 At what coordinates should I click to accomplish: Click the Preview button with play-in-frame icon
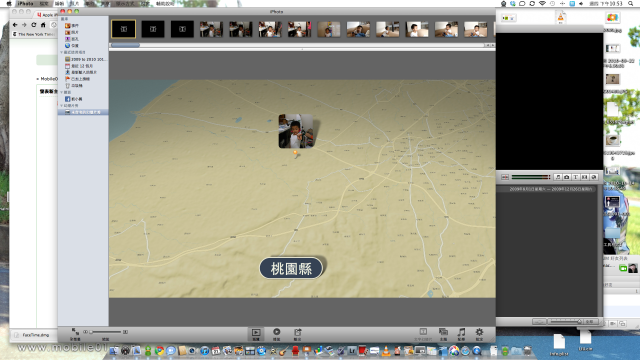coord(256,334)
